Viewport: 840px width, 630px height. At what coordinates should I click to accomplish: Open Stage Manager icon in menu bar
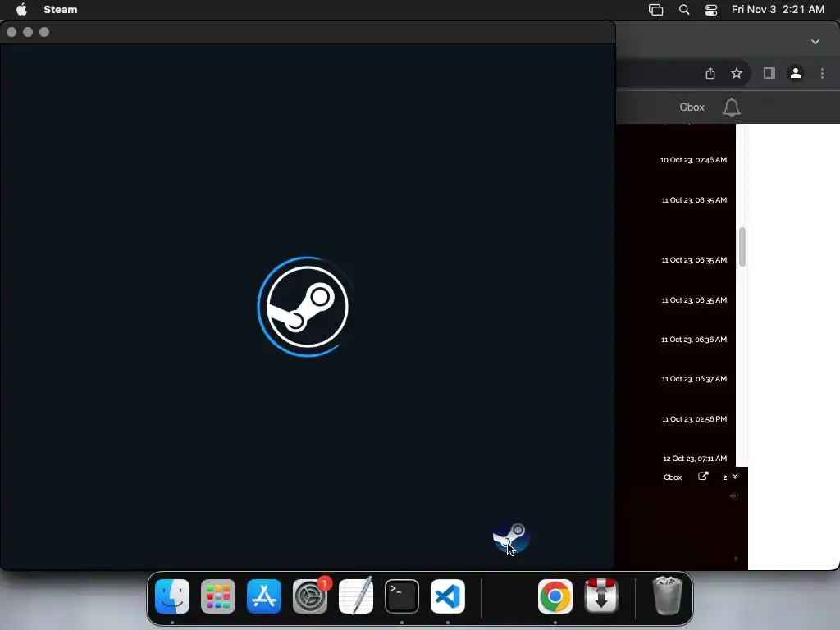pyautogui.click(x=655, y=10)
